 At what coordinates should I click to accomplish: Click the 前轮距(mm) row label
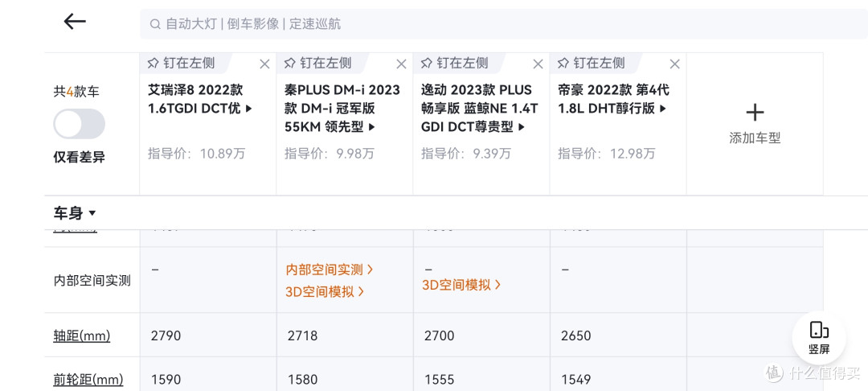88,380
